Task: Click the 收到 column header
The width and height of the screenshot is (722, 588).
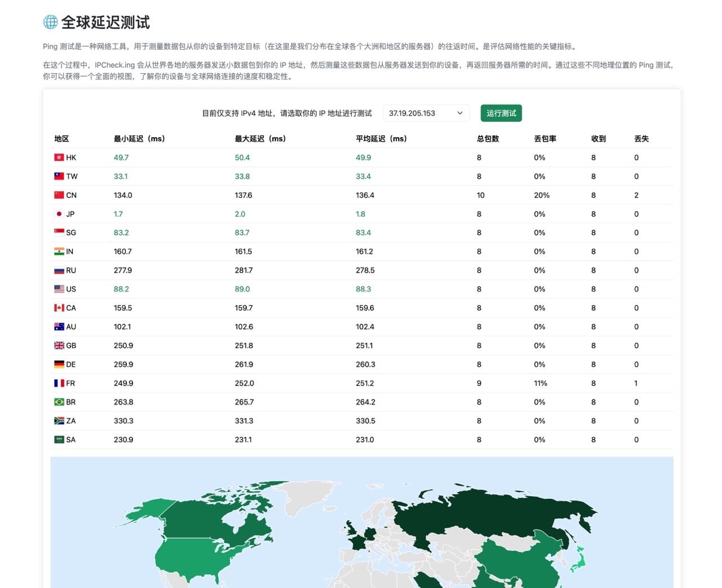Action: 598,139
